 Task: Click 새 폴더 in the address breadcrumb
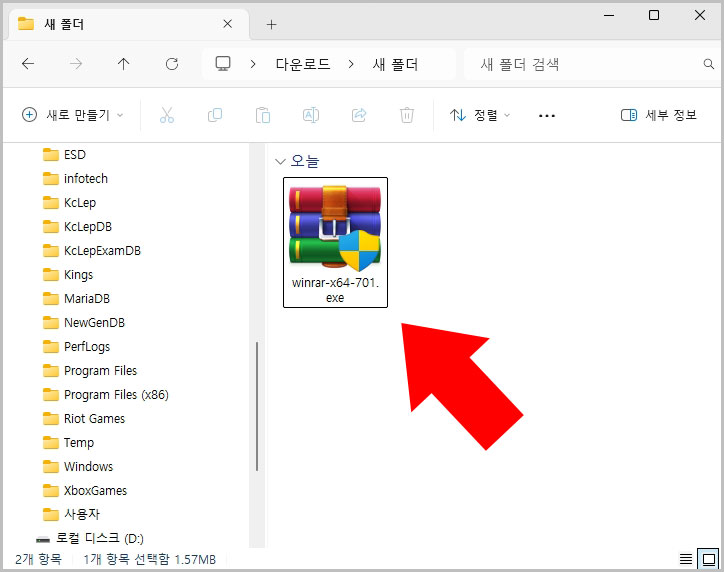[395, 64]
